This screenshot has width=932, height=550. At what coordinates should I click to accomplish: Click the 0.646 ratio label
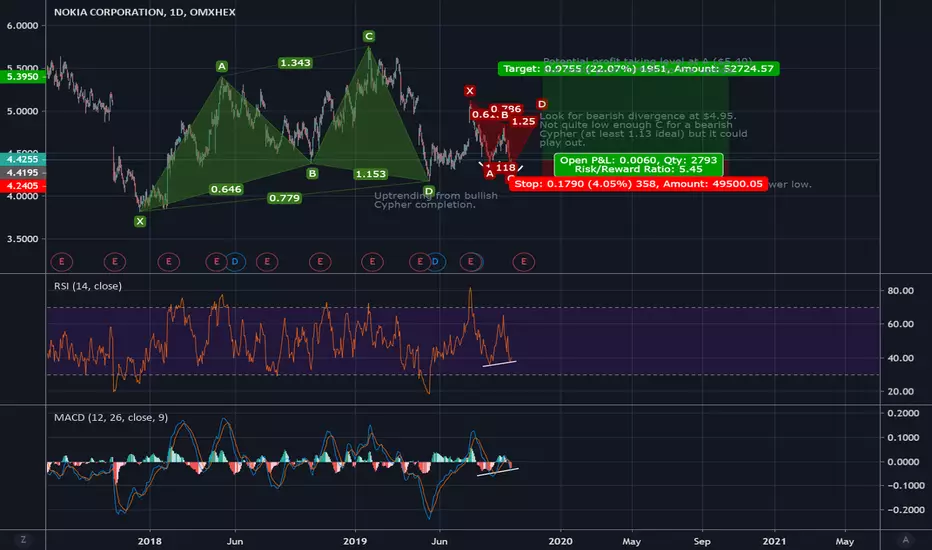pos(226,189)
